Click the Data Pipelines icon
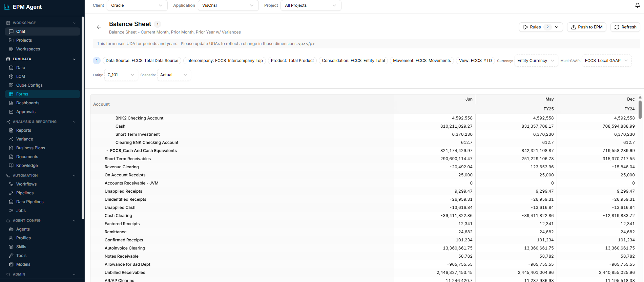Viewport: 644px width, 282px height. coord(11,202)
